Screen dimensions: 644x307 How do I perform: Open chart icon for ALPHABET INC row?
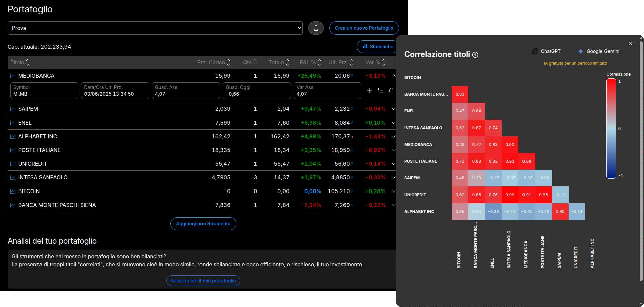click(13, 136)
